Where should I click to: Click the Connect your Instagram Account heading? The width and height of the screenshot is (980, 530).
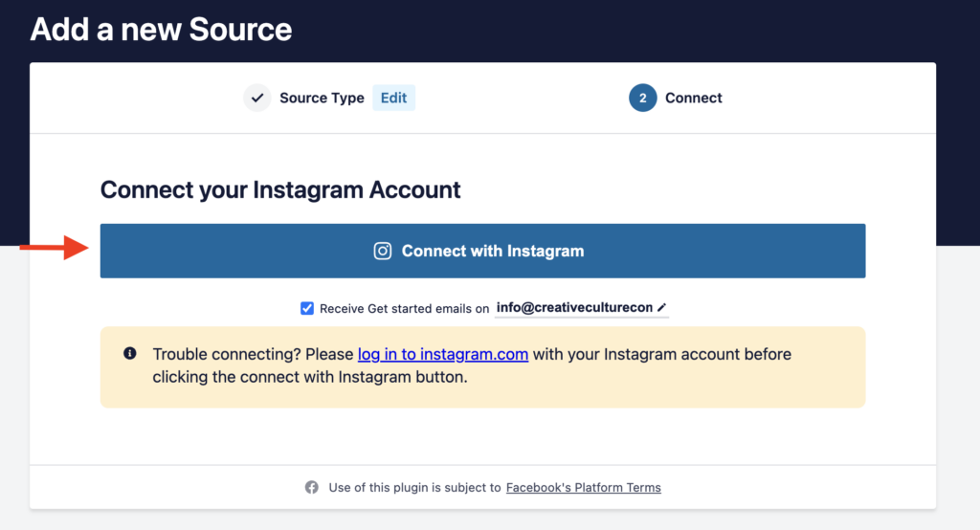click(x=280, y=190)
